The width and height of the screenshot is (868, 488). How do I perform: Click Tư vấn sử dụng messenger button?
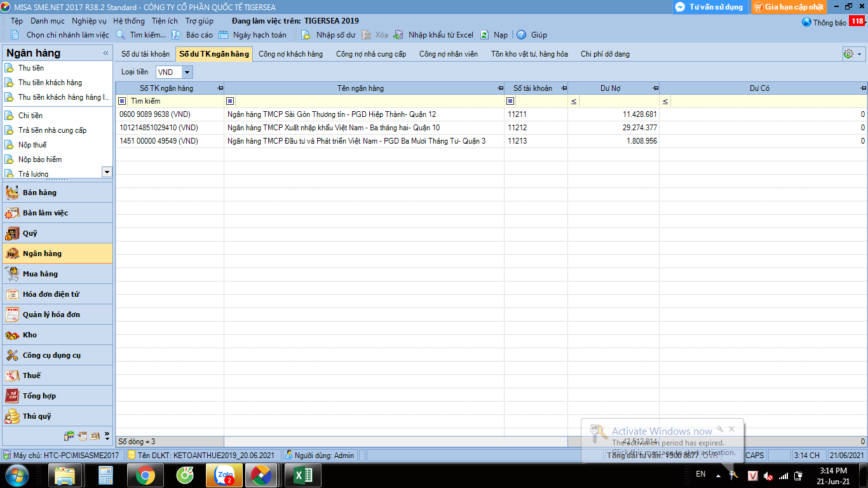tap(710, 7)
